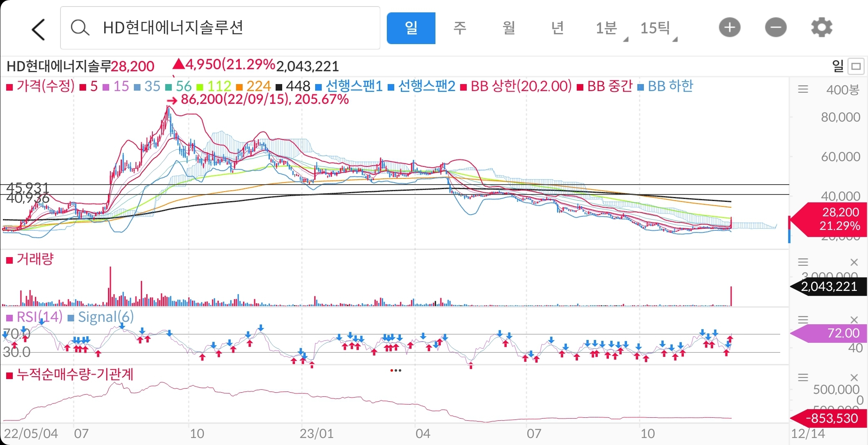Image resolution: width=868 pixels, height=445 pixels.
Task: Click the 40,936 horizontal line label
Action: [x=28, y=198]
